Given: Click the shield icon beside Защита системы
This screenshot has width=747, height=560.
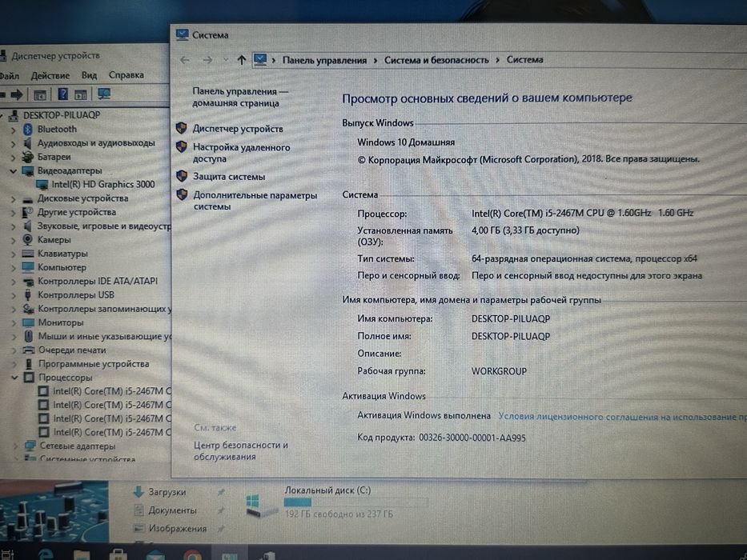Looking at the screenshot, I should coord(182,176).
